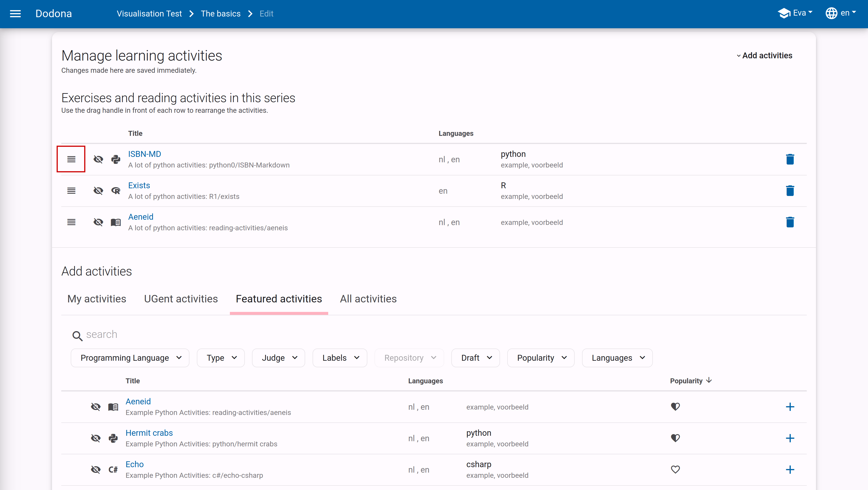The width and height of the screenshot is (868, 490).
Task: Open the featured Aeneid activity link
Action: point(138,401)
